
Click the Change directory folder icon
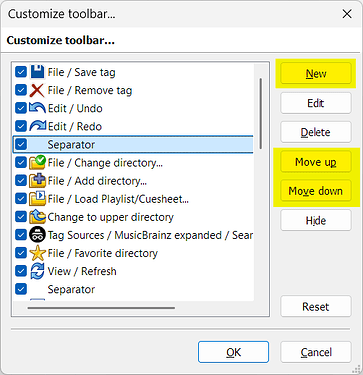tap(37, 162)
